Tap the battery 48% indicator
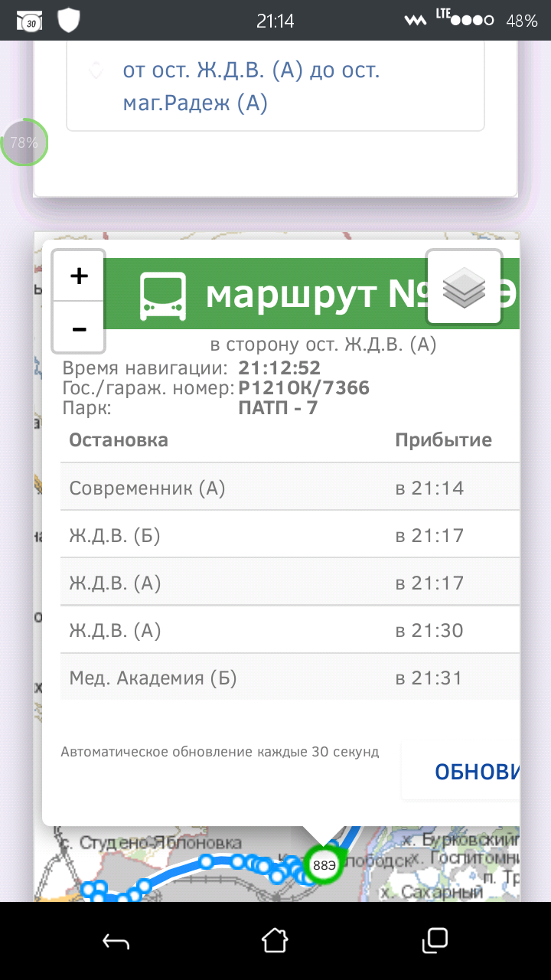Viewport: 551px width, 980px height. [x=521, y=21]
